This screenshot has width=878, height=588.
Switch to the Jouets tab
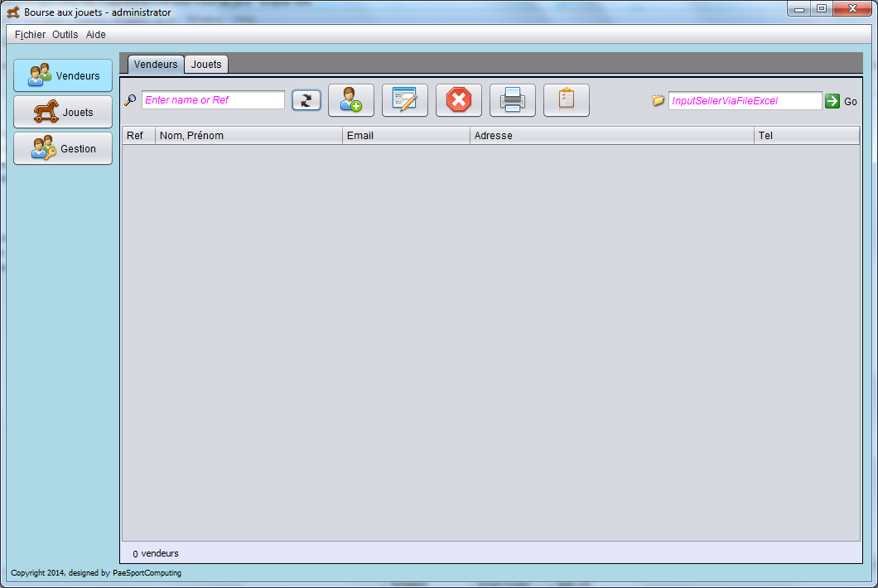pyautogui.click(x=206, y=64)
